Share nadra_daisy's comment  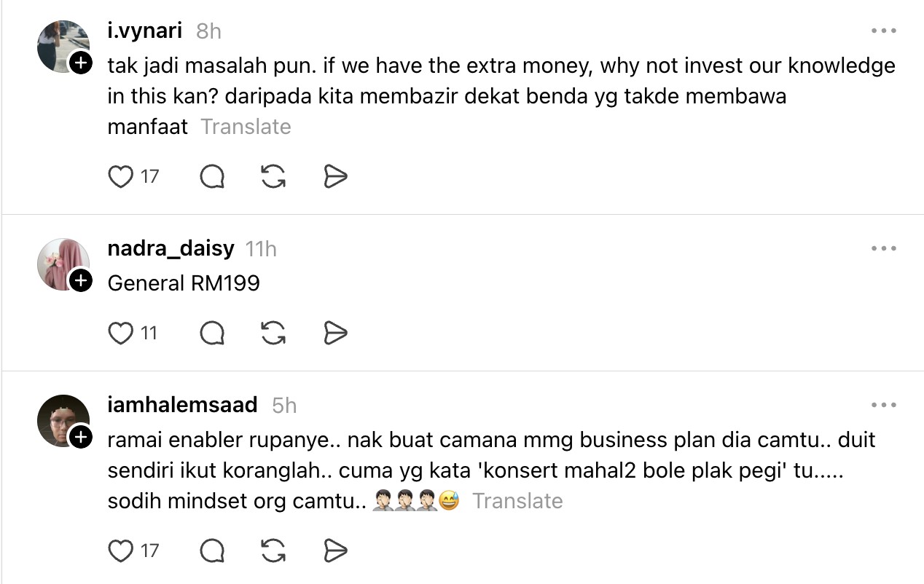(x=335, y=334)
